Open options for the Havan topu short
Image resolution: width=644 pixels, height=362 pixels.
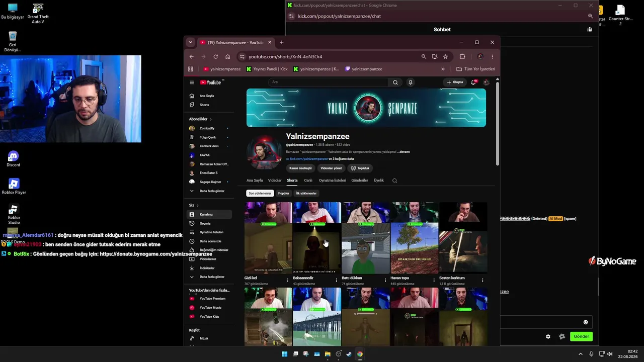coord(434,280)
